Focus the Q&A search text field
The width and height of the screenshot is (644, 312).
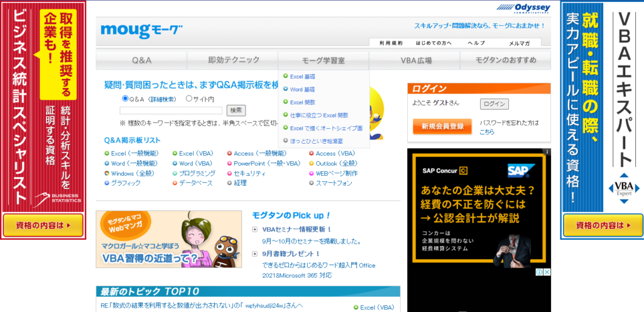[x=171, y=110]
